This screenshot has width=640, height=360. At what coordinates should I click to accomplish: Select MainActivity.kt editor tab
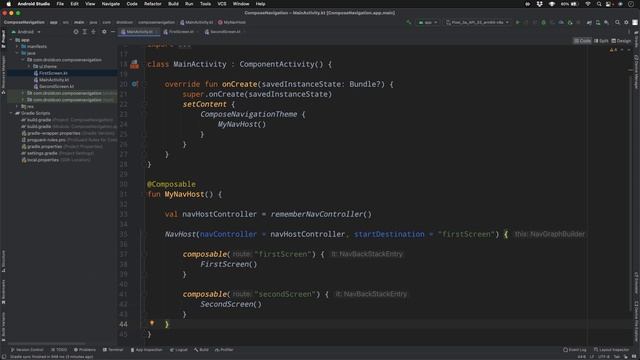point(139,31)
